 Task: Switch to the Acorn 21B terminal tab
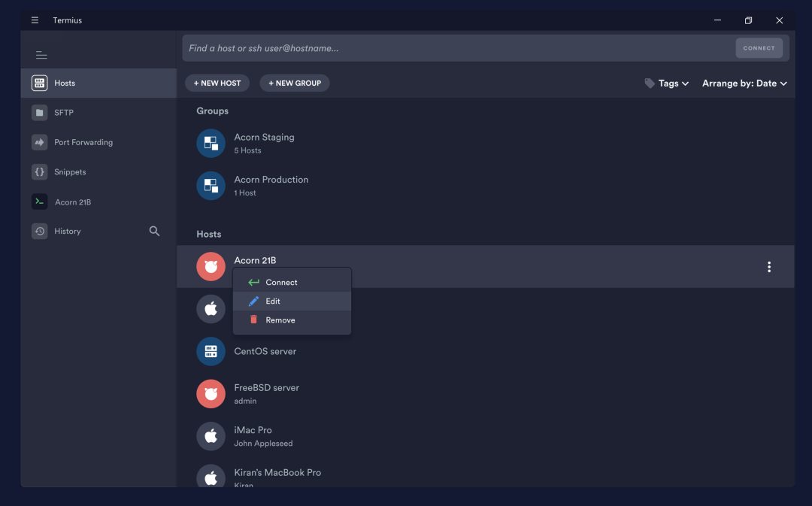72,202
